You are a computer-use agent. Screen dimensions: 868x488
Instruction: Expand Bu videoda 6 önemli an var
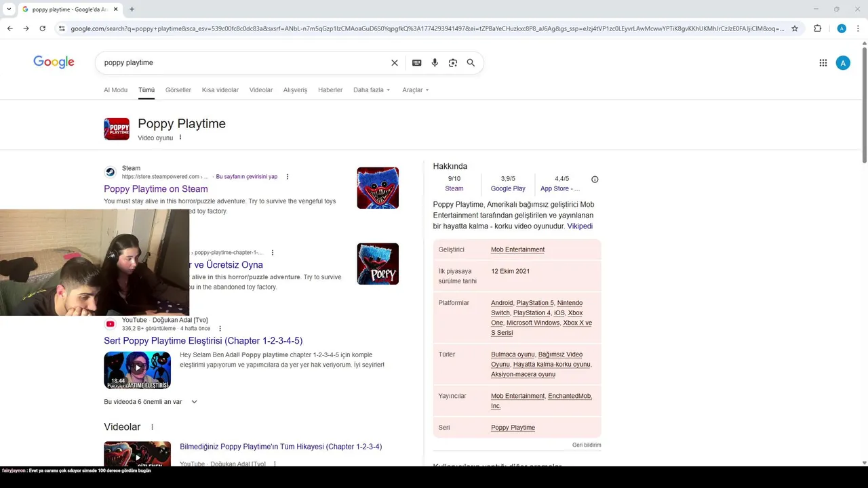151,402
